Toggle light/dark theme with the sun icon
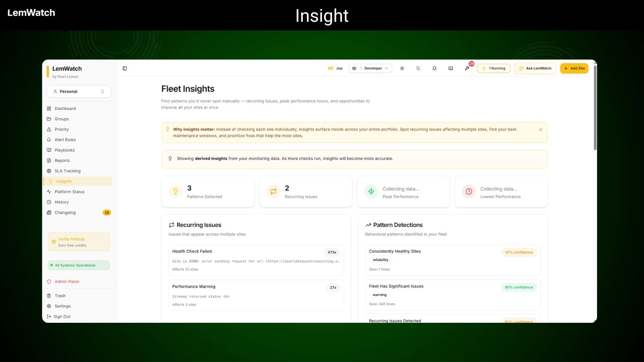Viewport: 644px width, 362px height. pyautogui.click(x=402, y=68)
